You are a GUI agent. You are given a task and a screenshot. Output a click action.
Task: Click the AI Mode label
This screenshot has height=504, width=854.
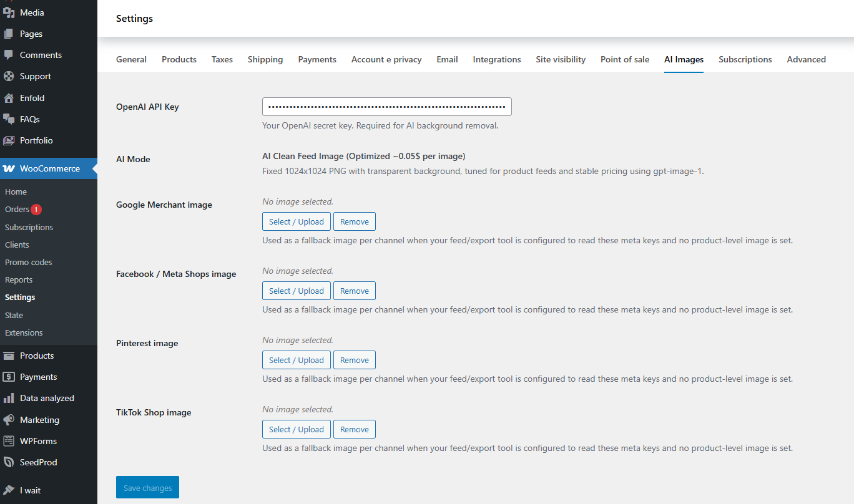click(x=133, y=159)
